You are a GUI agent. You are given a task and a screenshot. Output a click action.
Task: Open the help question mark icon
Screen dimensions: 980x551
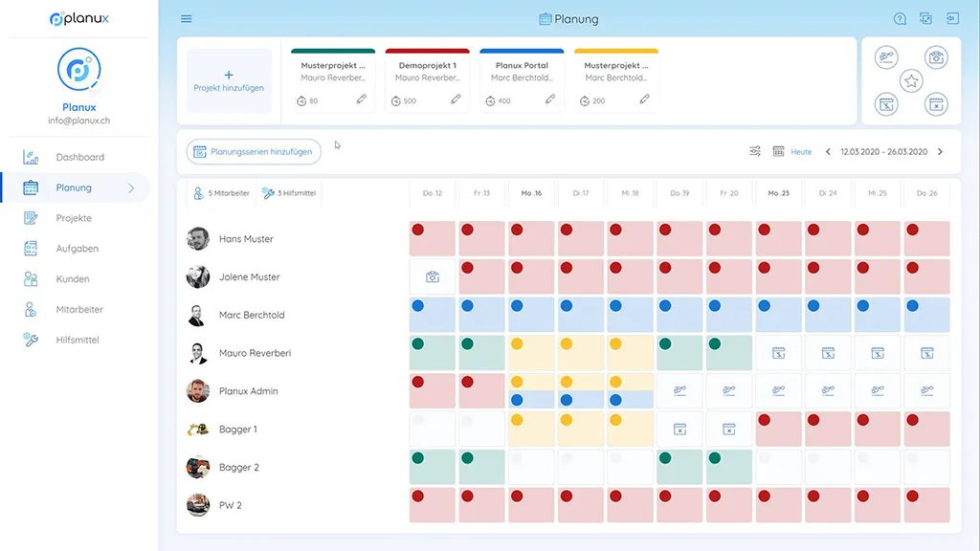(900, 19)
